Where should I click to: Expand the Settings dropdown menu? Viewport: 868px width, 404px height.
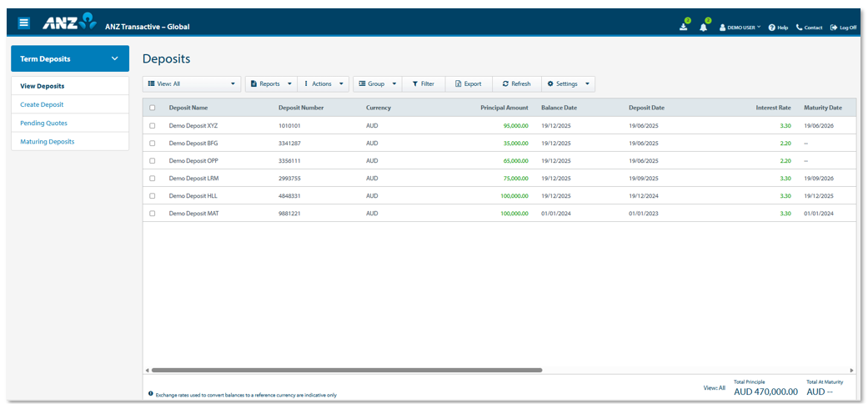(568, 84)
